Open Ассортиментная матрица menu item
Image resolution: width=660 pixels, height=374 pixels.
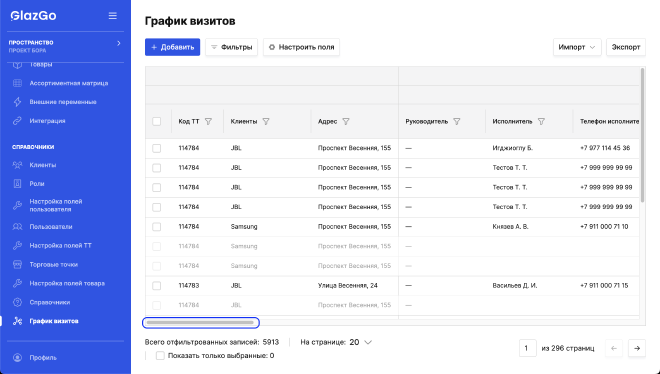tap(69, 83)
